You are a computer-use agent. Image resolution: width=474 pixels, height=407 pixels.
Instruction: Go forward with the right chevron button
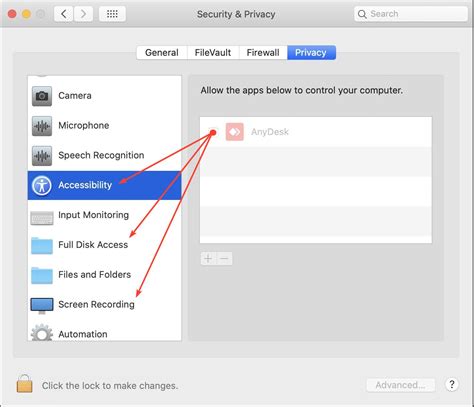pyautogui.click(x=83, y=14)
